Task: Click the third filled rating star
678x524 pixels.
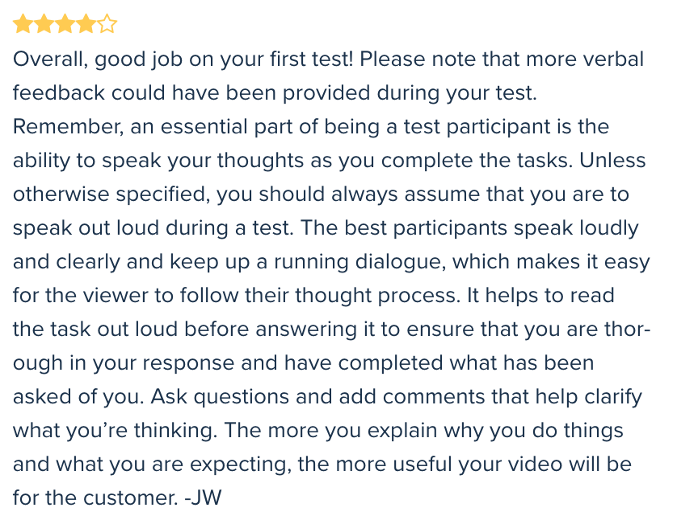Action: point(64,24)
